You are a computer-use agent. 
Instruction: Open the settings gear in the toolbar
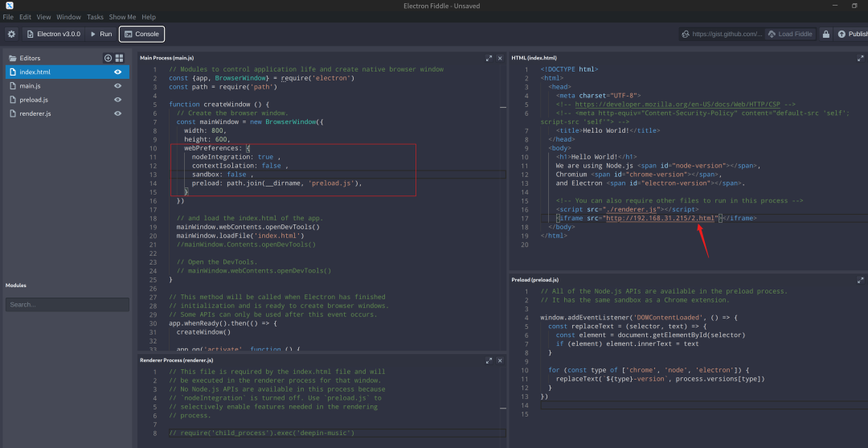[x=11, y=34]
